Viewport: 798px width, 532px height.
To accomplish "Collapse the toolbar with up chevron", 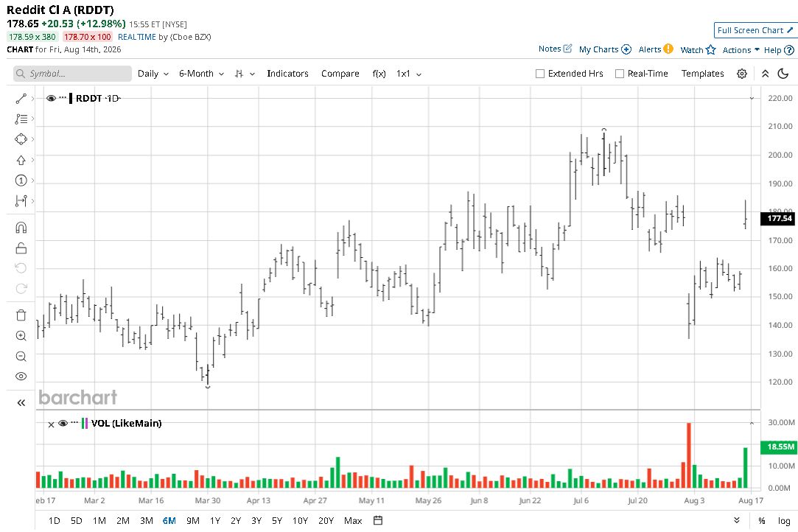I will coord(765,74).
